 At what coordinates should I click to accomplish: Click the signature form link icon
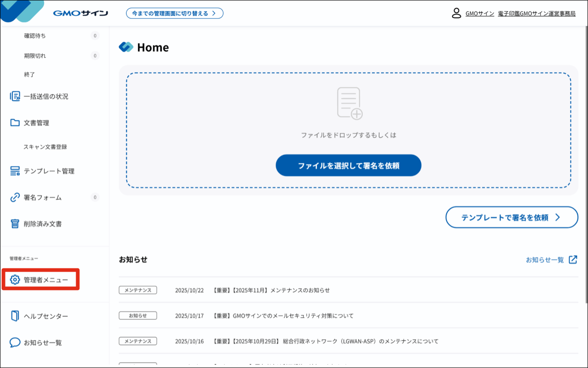click(x=15, y=198)
